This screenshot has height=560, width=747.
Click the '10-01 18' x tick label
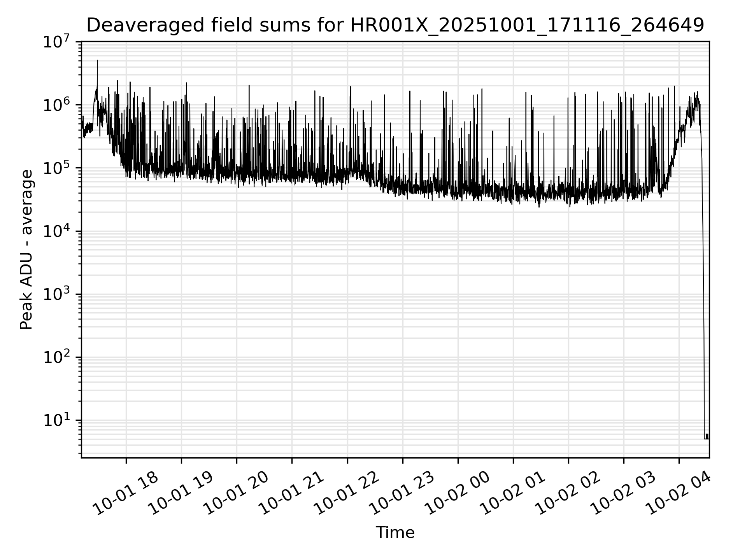pos(126,493)
